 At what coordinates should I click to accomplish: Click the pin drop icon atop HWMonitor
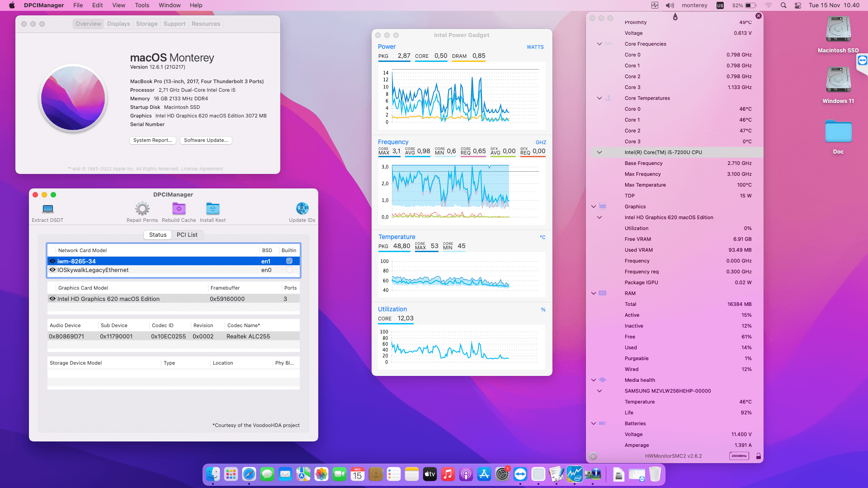(x=675, y=17)
